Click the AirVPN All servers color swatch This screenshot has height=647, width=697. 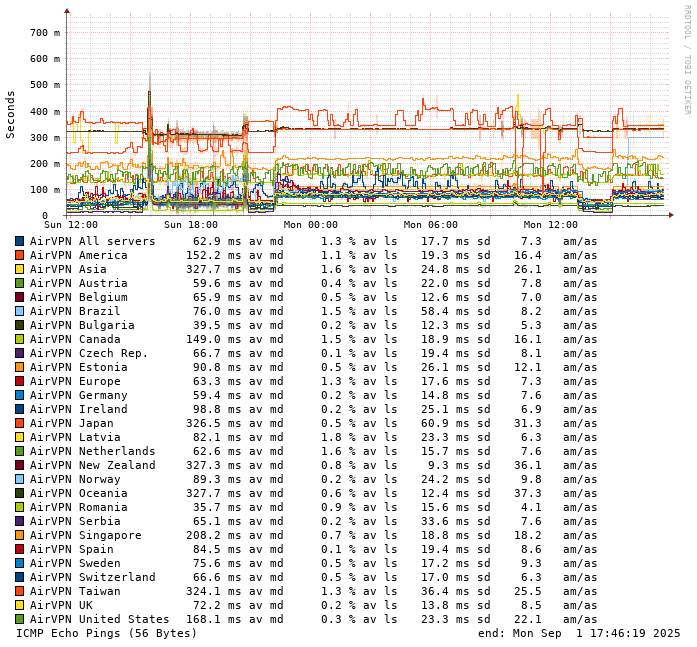tap(20, 241)
